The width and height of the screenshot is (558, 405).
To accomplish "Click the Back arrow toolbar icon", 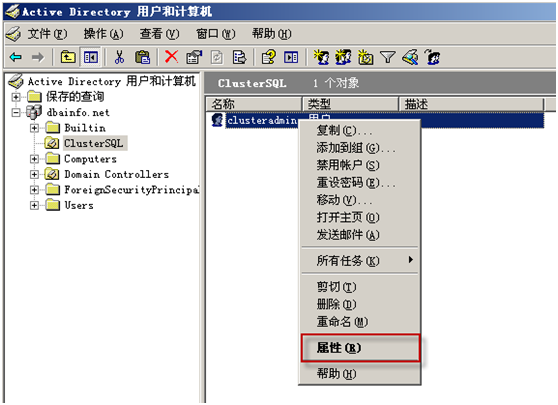I will [16, 57].
